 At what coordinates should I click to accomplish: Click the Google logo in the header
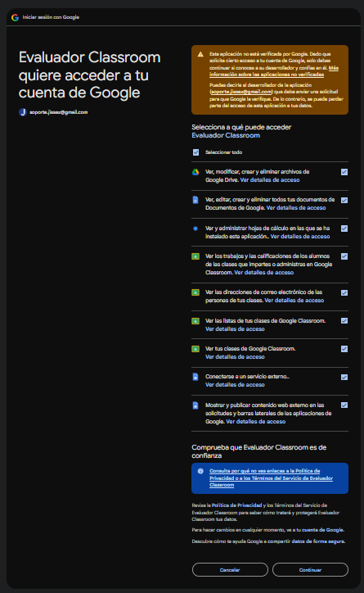coord(15,17)
